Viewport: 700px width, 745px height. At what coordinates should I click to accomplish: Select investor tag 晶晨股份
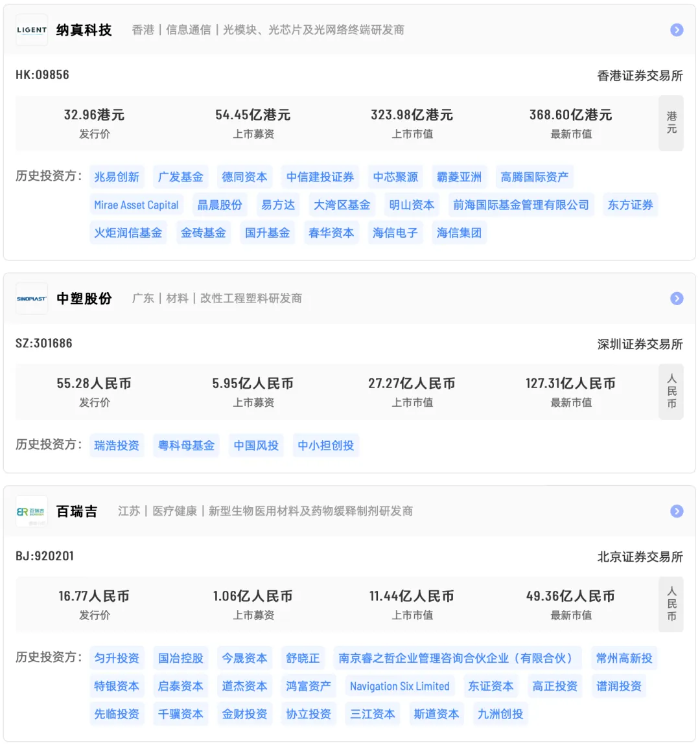coord(220,205)
